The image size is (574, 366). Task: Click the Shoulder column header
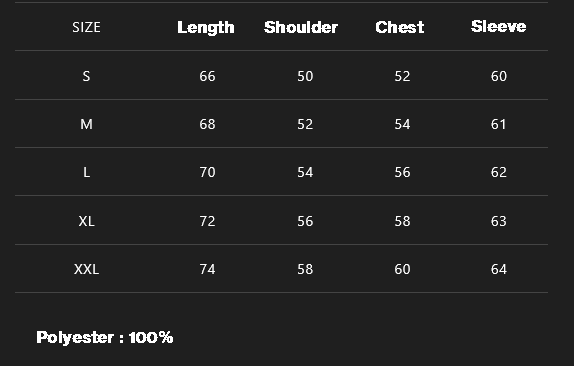301,27
